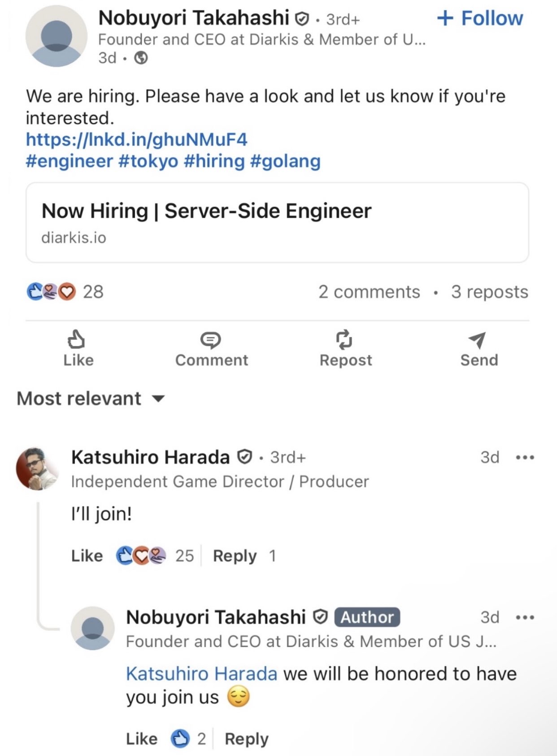
Task: Click the thumbs-up reaction icon on the author's reply
Action: [x=180, y=739]
